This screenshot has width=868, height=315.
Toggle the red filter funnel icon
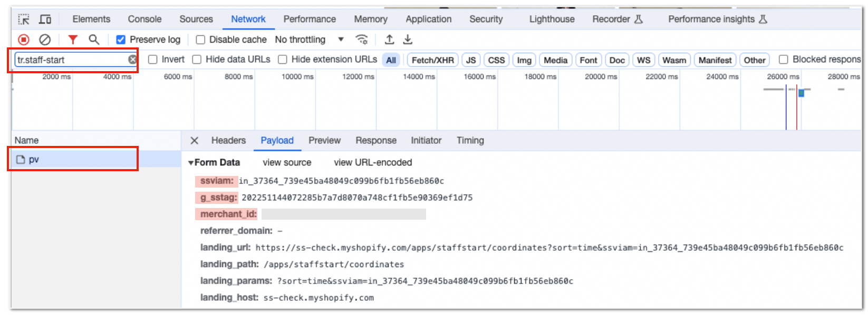pyautogui.click(x=73, y=40)
